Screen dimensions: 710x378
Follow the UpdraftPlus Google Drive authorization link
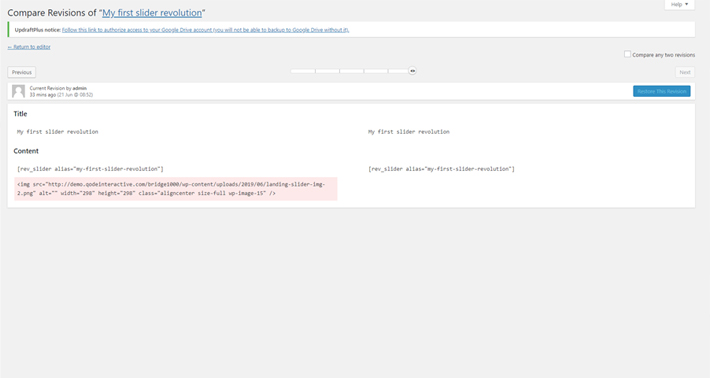click(205, 30)
